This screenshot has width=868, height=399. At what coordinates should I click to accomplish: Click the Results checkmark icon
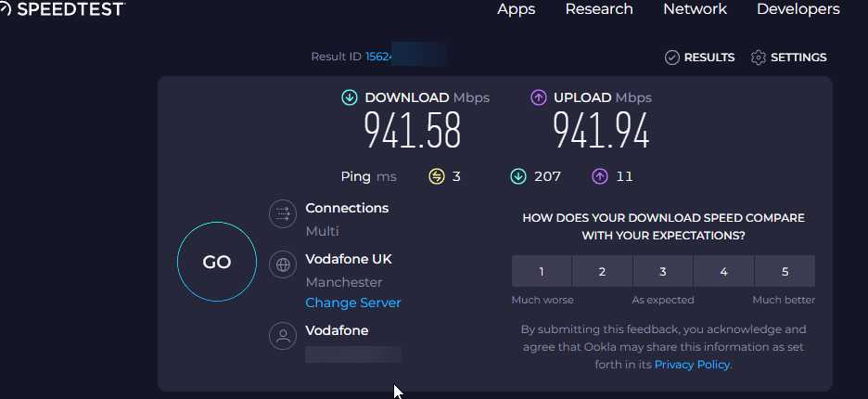point(672,58)
